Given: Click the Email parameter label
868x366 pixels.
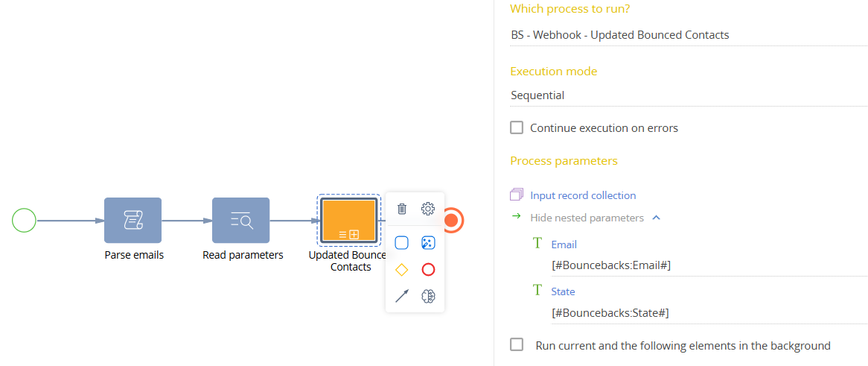Looking at the screenshot, I should (564, 244).
